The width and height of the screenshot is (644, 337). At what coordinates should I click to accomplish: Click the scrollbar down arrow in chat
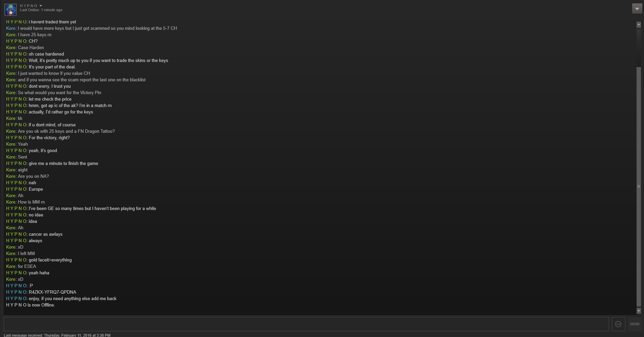(639, 311)
